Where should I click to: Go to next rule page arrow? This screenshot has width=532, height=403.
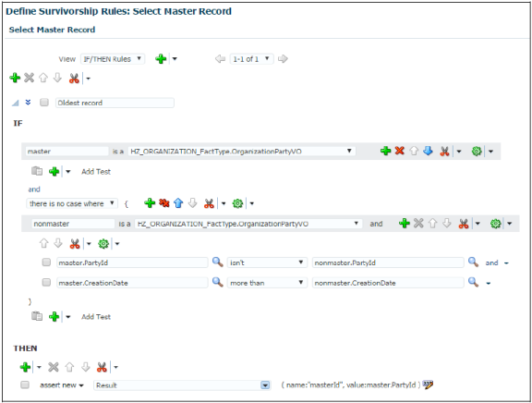(283, 59)
